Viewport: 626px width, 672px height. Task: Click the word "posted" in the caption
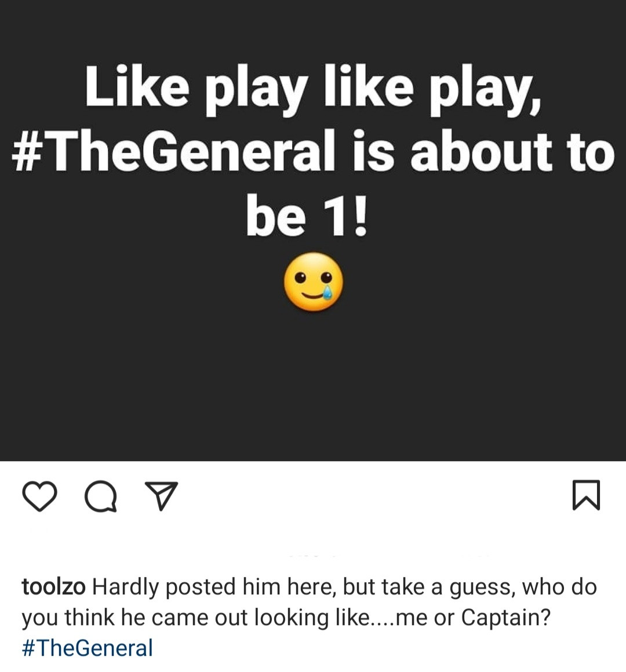(200, 587)
